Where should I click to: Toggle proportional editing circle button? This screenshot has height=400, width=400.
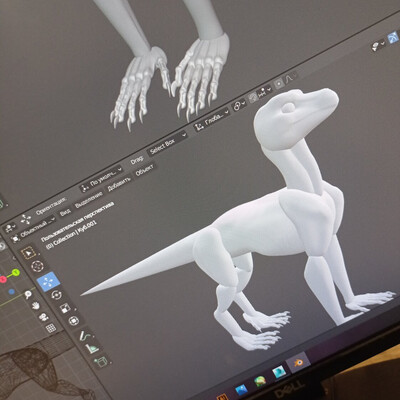(x=278, y=83)
